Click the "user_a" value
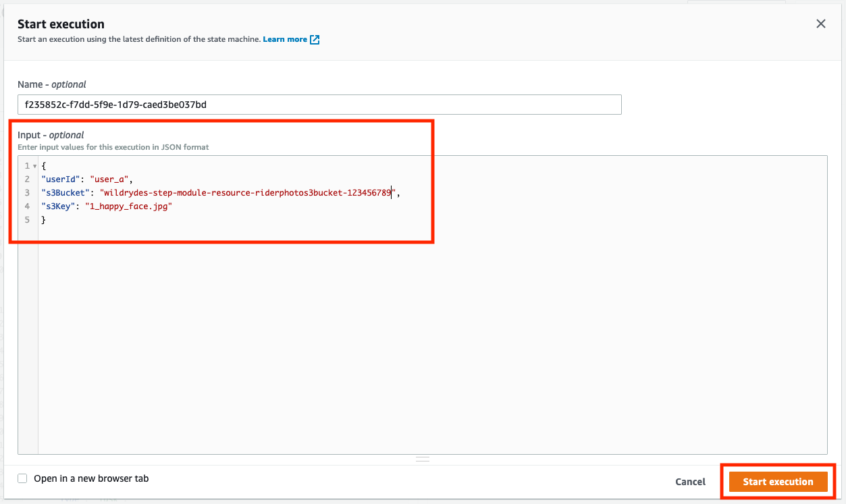Screen dimensions: 846x504 (x=109, y=179)
